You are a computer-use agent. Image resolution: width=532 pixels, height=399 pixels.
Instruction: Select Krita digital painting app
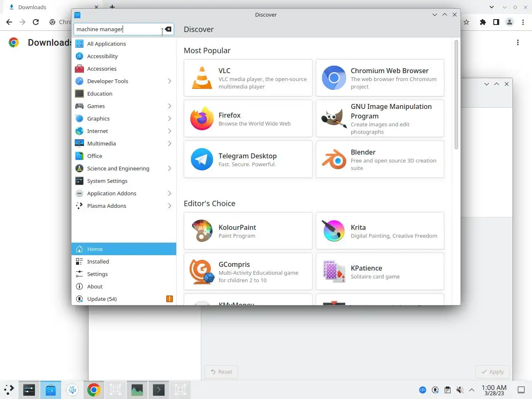point(380,231)
